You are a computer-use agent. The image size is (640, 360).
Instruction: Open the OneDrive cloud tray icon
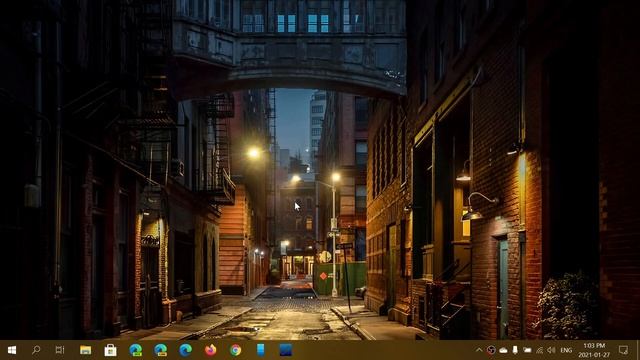coord(503,350)
